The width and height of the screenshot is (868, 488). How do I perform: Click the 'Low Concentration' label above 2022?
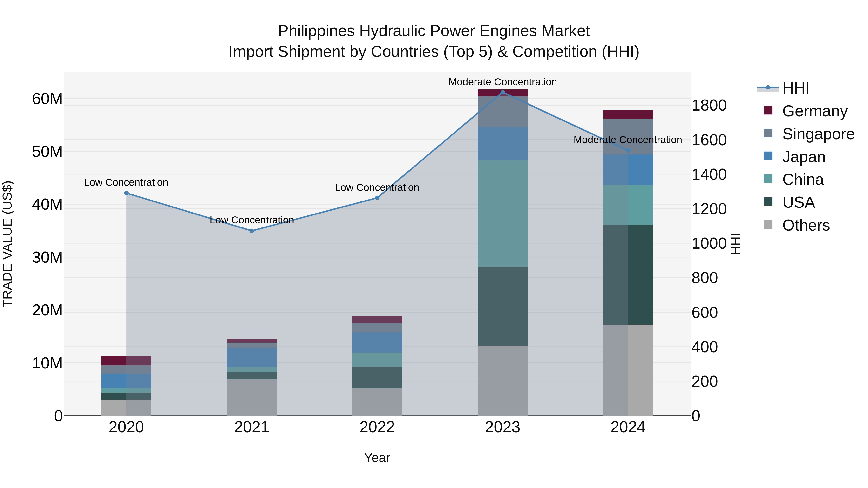click(x=377, y=187)
